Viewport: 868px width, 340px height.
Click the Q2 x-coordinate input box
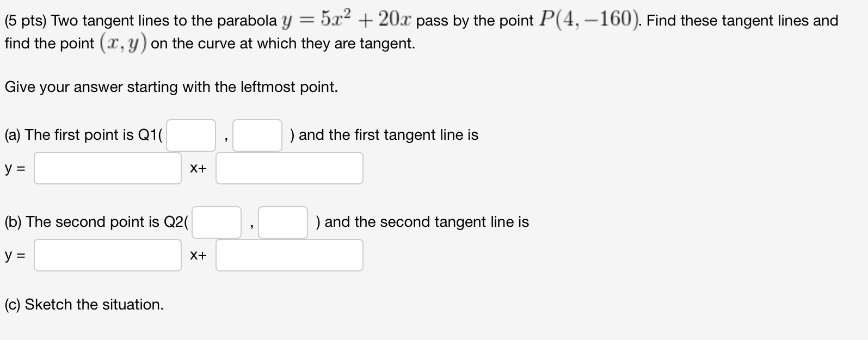pos(217,222)
